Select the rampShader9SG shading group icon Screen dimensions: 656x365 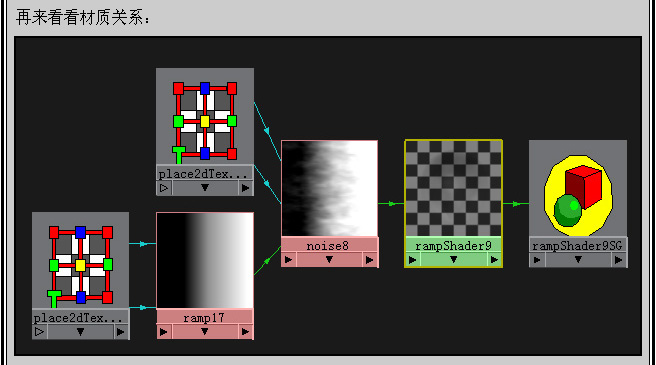[578, 188]
